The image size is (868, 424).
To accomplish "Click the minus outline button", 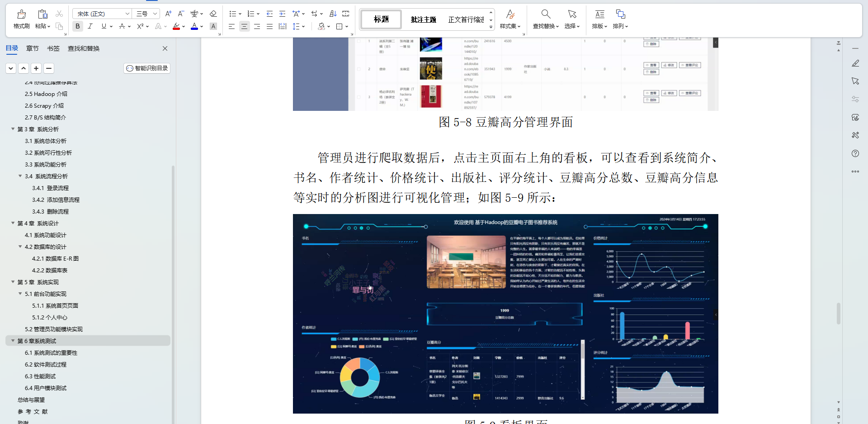I will point(49,68).
